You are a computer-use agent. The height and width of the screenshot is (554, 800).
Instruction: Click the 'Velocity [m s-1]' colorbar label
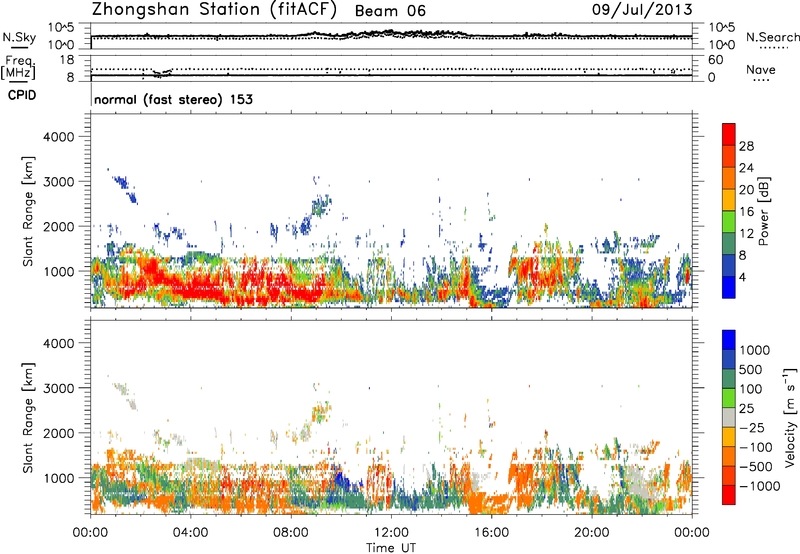(x=790, y=417)
